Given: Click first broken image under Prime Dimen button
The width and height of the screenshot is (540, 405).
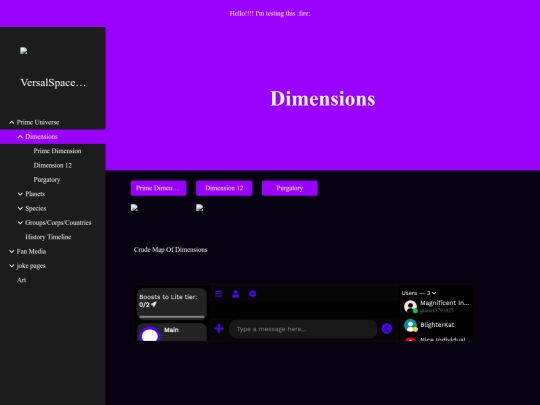Looking at the screenshot, I should [134, 208].
